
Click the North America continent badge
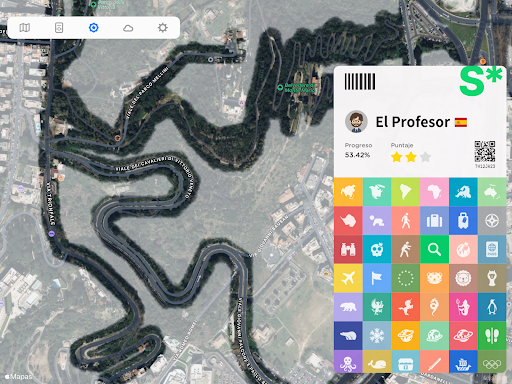pos(377,192)
